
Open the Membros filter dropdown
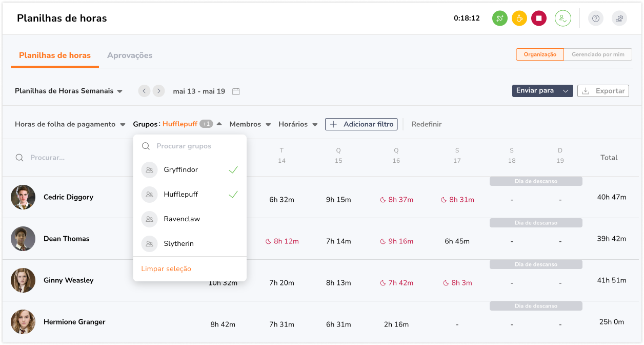pos(250,124)
